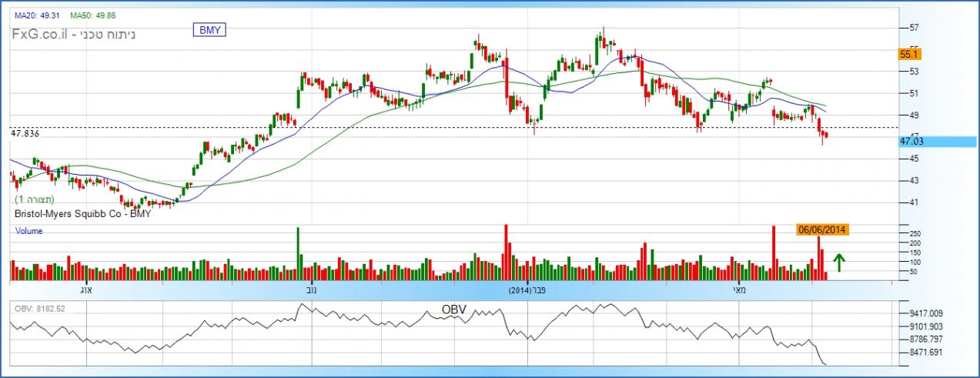This screenshot has height=378, width=980.
Task: Click the green up arrow in volume panel
Action: (839, 263)
